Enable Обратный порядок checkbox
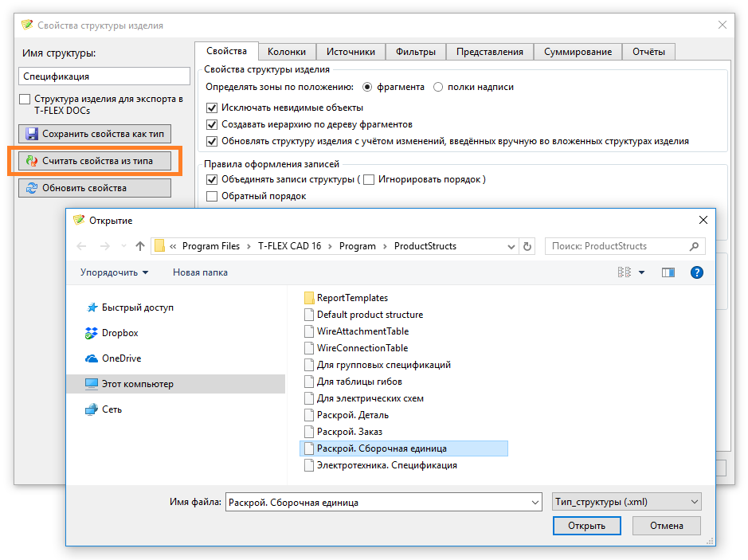The height and width of the screenshot is (560, 748). pos(212,196)
